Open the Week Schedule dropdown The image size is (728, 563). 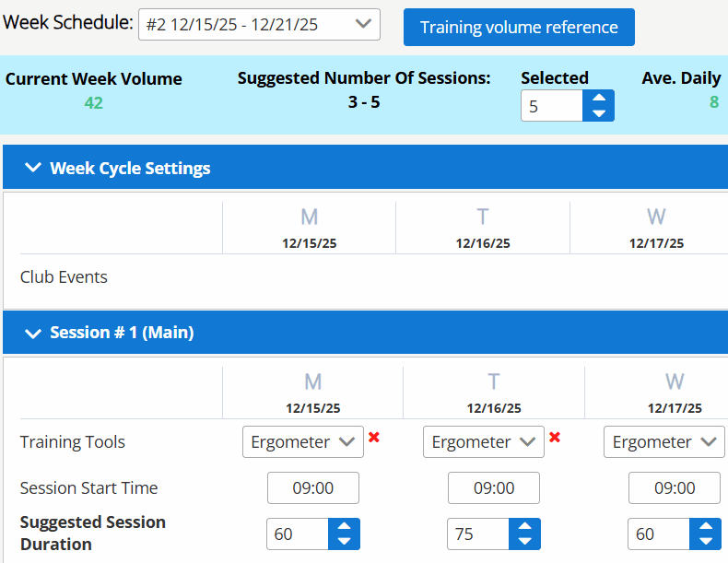coord(259,25)
